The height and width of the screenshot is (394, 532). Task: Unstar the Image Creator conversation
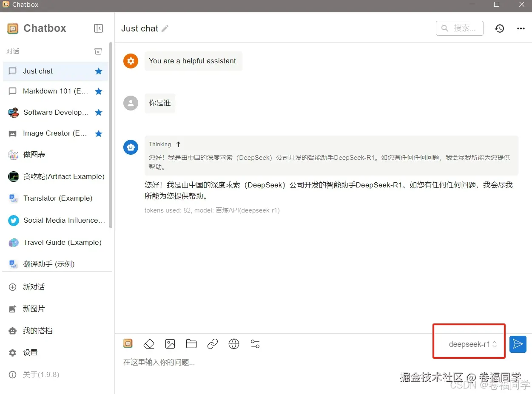(x=99, y=133)
